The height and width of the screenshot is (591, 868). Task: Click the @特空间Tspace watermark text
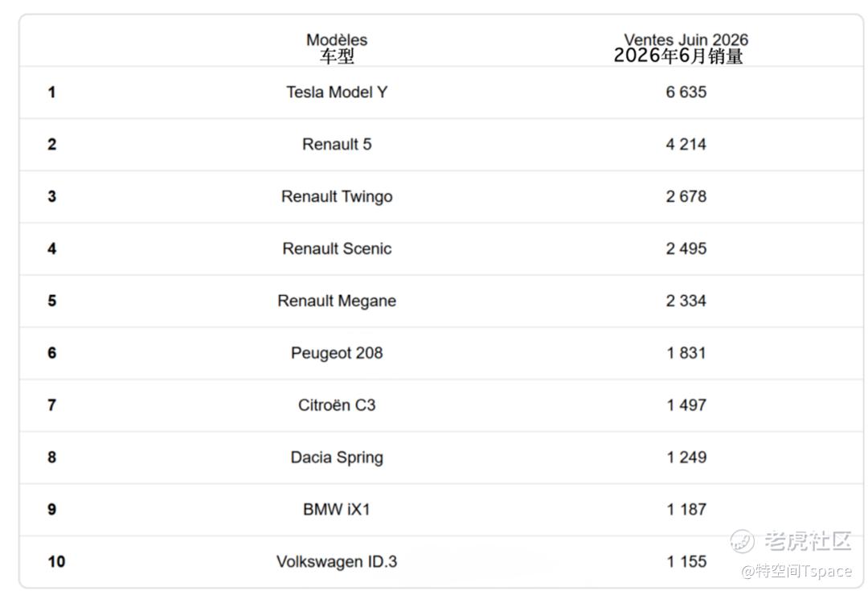pyautogui.click(x=796, y=571)
